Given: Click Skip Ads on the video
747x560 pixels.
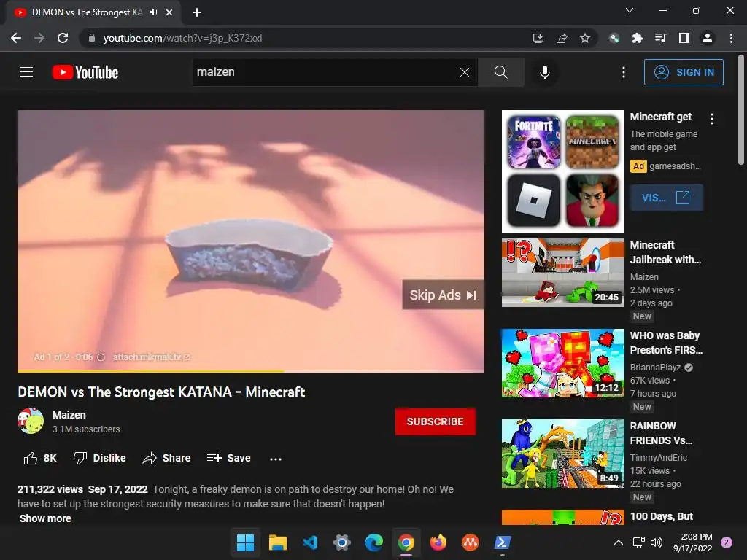Looking at the screenshot, I should [443, 295].
